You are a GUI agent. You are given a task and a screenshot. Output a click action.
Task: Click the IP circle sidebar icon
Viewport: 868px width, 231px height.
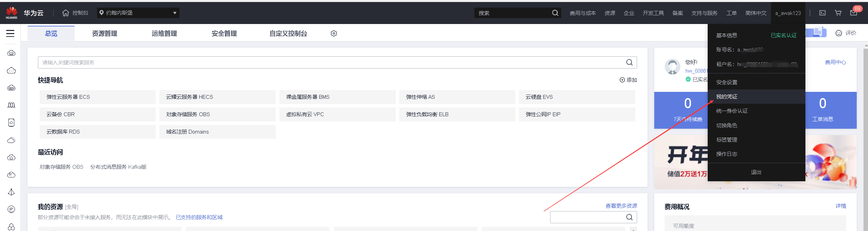point(11,209)
